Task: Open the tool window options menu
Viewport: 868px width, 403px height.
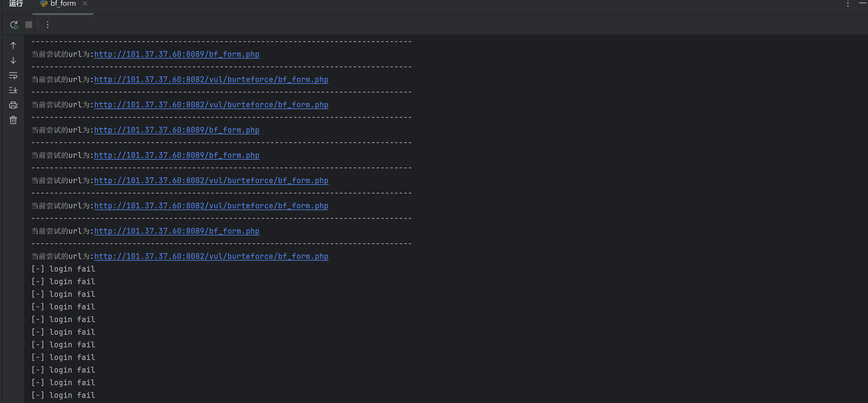Action: point(848,4)
